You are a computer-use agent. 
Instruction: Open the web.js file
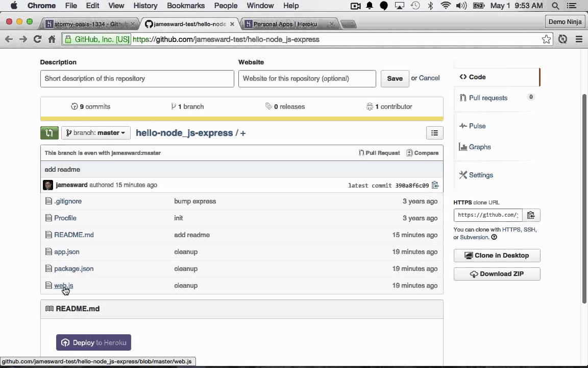(63, 285)
